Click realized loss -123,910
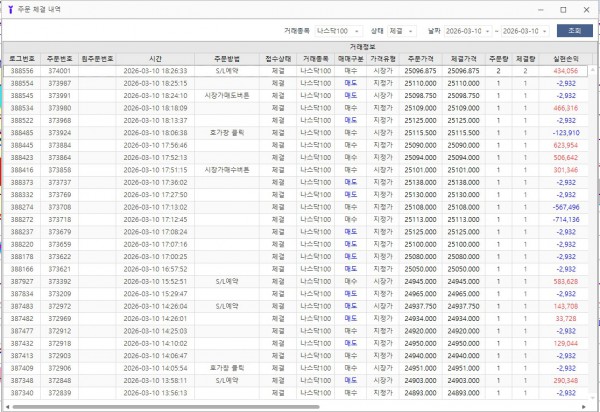 point(566,133)
